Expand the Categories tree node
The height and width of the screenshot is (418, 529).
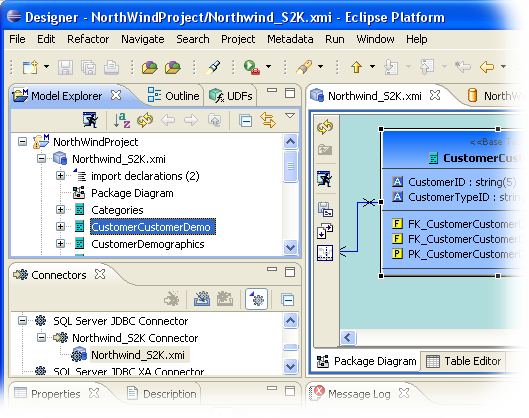(x=60, y=210)
